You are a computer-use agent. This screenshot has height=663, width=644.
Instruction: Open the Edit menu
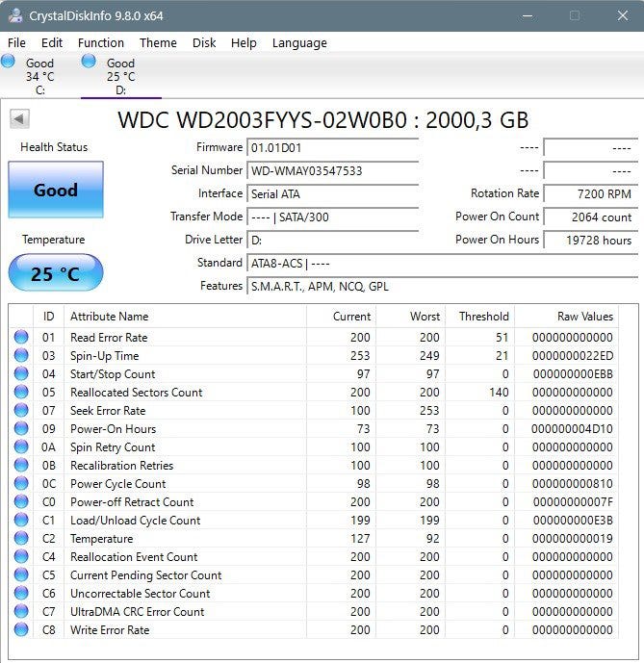(x=52, y=42)
